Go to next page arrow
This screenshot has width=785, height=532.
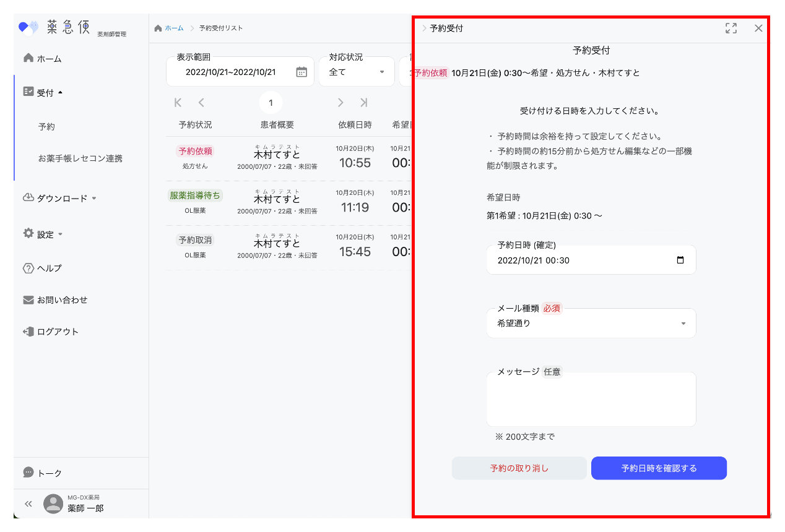point(340,103)
